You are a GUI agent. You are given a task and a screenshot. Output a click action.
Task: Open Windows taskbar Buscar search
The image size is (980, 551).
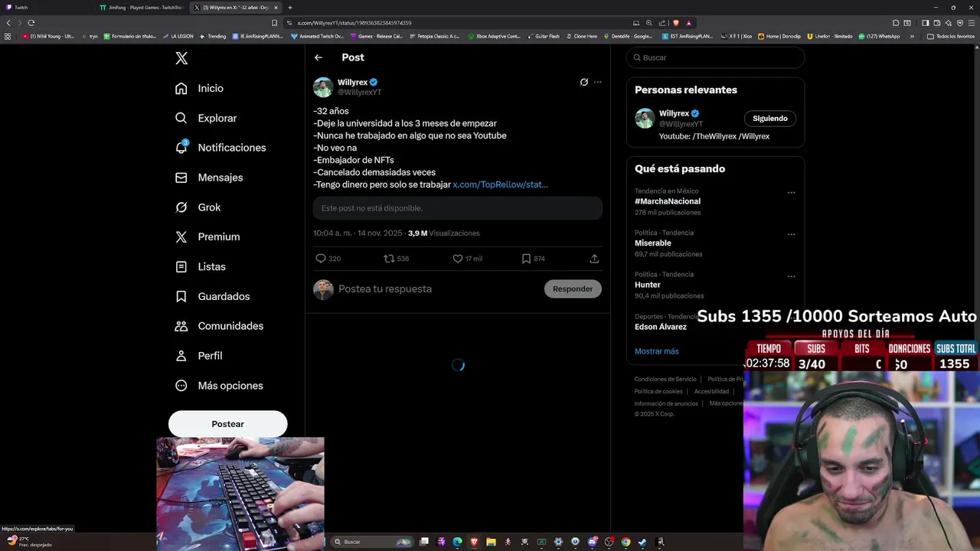tap(372, 542)
